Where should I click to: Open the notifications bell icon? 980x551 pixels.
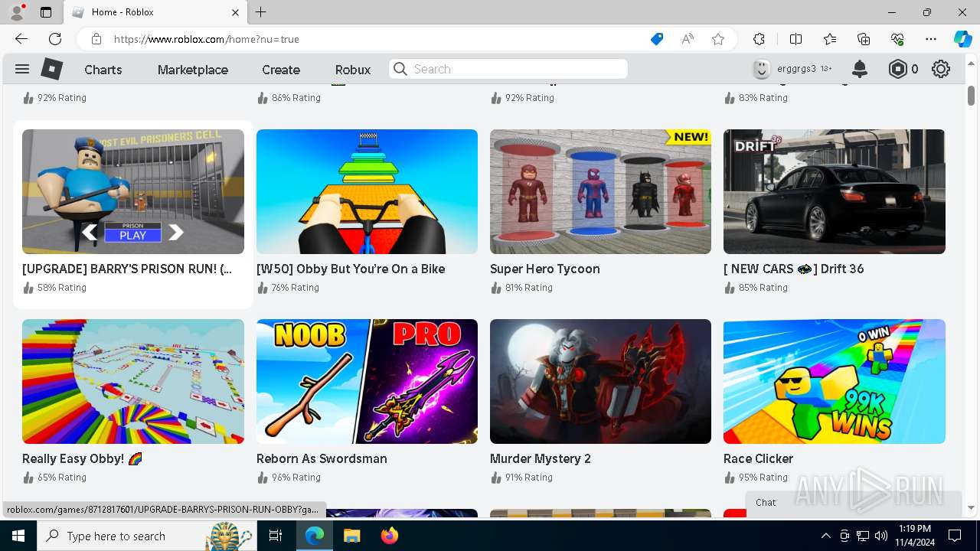point(860,69)
